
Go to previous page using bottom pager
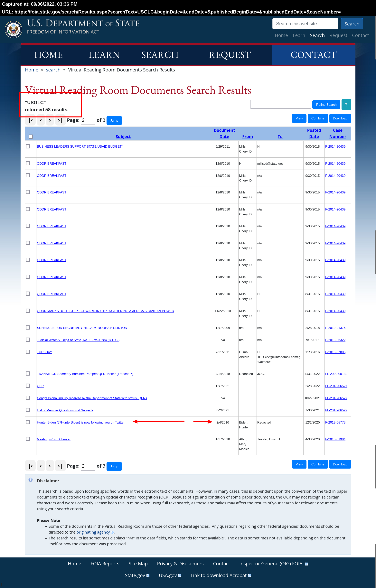click(41, 466)
